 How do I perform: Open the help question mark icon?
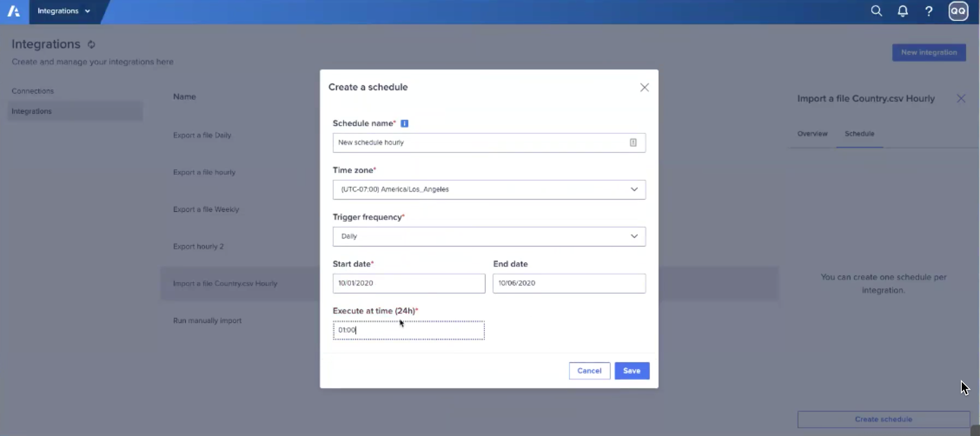pos(929,11)
